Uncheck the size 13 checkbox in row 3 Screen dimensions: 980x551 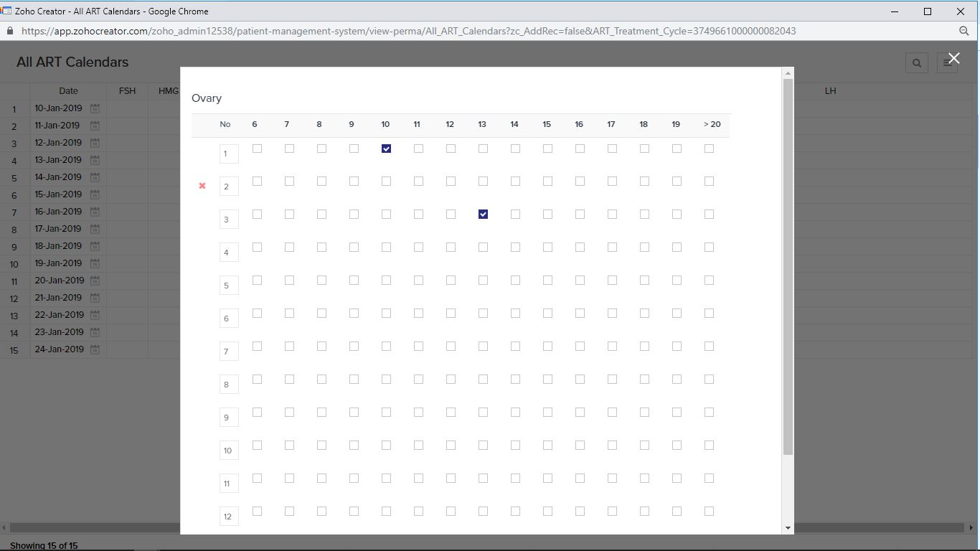(483, 215)
